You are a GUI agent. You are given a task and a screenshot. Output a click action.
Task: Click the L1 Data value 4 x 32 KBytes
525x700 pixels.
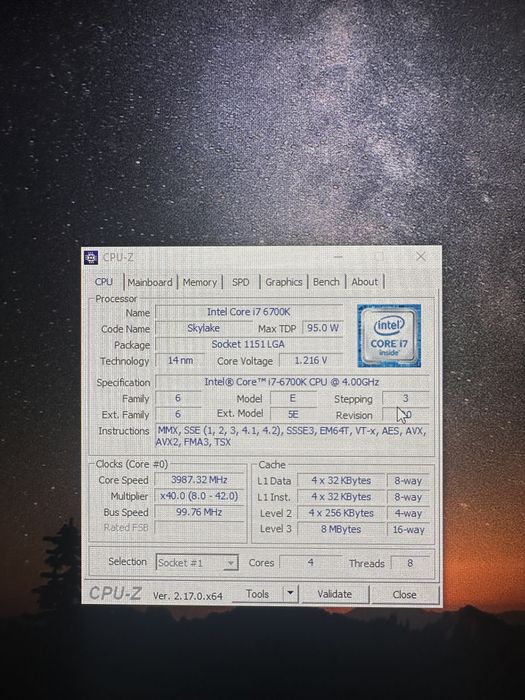(x=341, y=481)
